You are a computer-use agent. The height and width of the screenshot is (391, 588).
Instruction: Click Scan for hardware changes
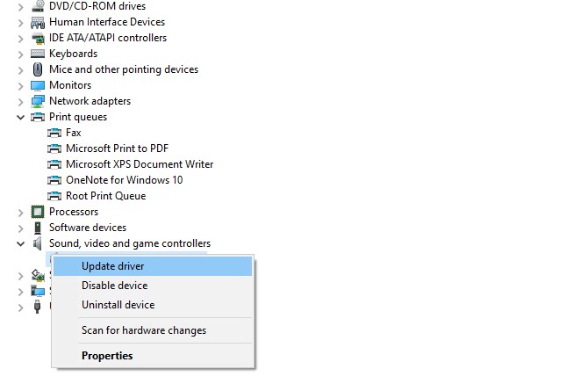tap(144, 330)
